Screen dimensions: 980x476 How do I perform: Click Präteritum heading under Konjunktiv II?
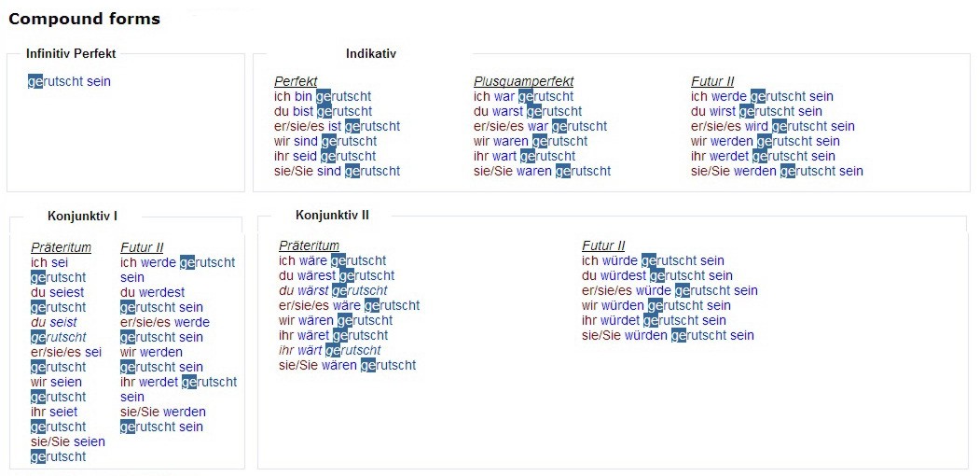(x=310, y=245)
